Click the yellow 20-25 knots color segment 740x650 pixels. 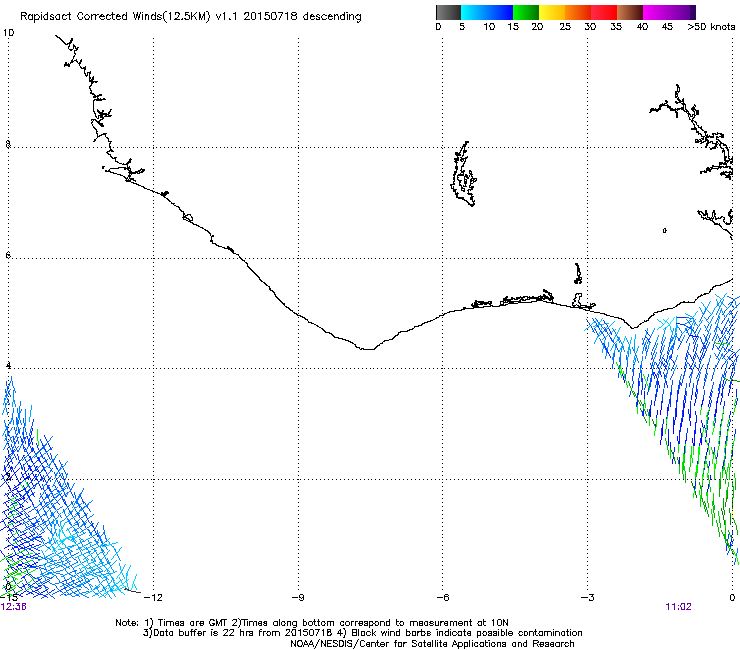552,12
